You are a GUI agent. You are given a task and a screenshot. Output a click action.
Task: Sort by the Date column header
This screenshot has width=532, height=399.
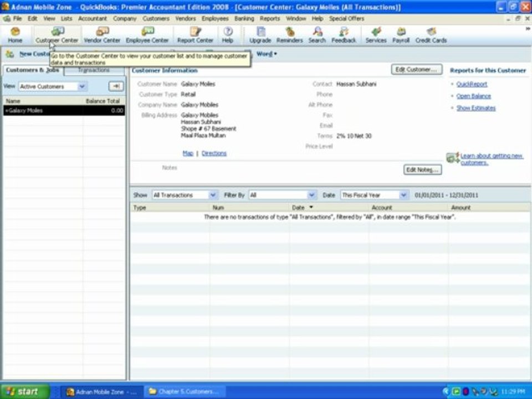click(329, 207)
